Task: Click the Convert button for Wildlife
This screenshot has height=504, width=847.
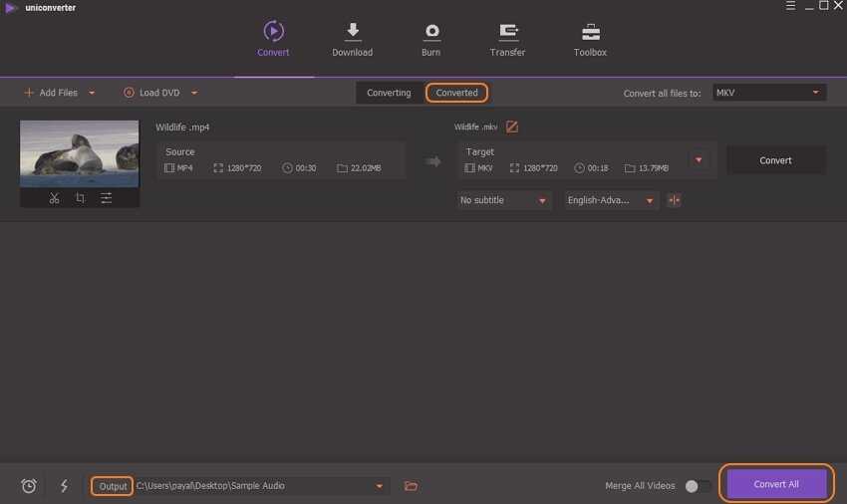Action: (x=775, y=160)
